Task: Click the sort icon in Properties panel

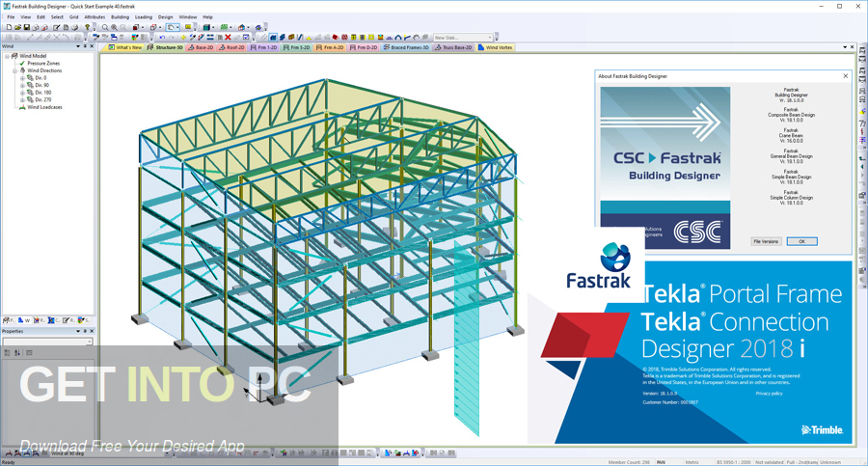Action: [17, 352]
